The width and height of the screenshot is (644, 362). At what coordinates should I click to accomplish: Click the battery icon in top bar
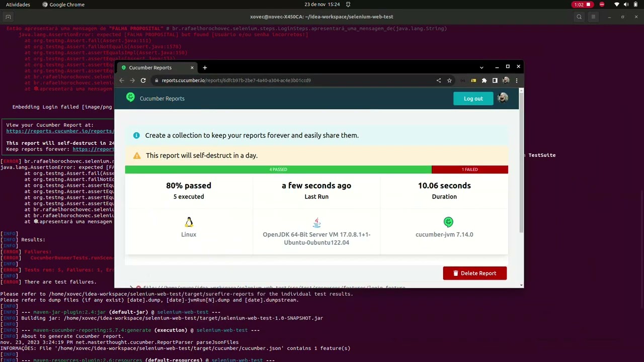pyautogui.click(x=635, y=5)
